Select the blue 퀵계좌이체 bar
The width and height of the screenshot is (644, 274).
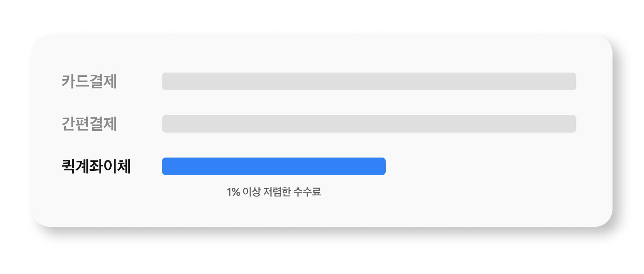[274, 166]
